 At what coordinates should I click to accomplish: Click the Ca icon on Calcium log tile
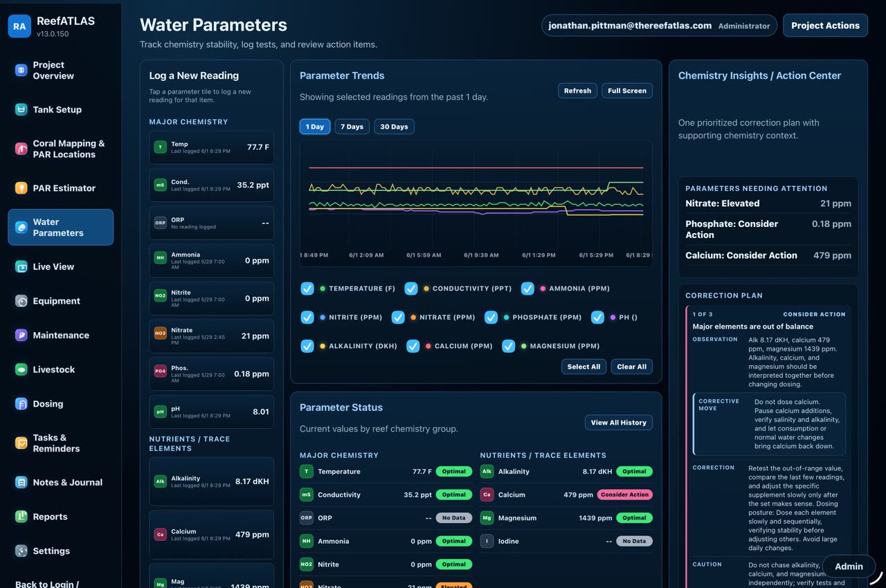pyautogui.click(x=160, y=535)
